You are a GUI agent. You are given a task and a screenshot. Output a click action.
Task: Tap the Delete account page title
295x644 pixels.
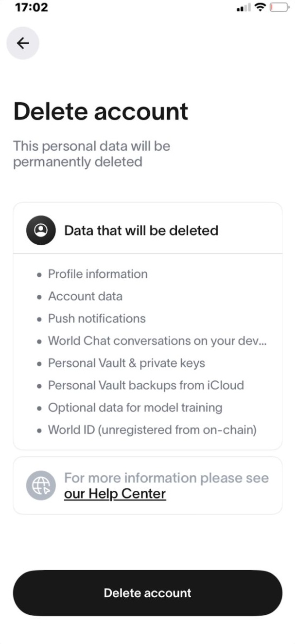click(101, 111)
